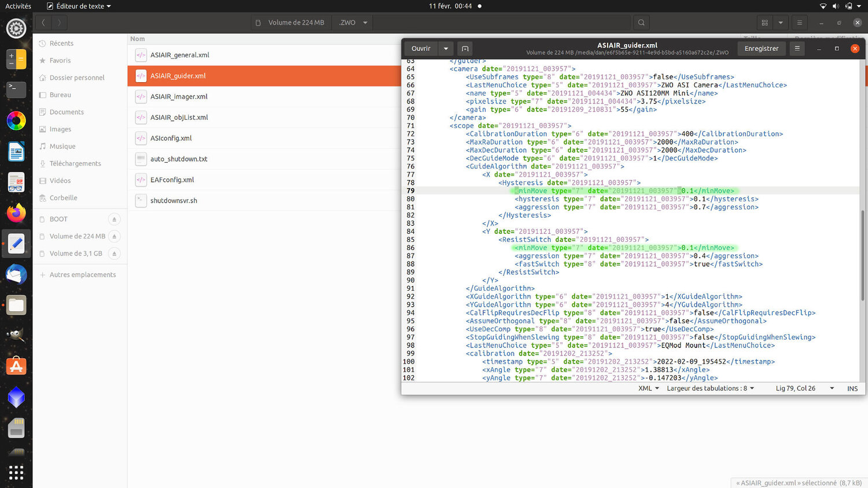The image size is (868, 488).
Task: Open the XML language selector
Action: click(648, 388)
